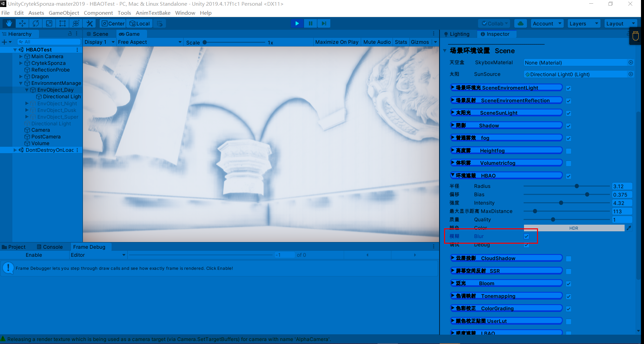Expand the Dragon object
Viewport: 644px width, 344px height.
tap(21, 77)
